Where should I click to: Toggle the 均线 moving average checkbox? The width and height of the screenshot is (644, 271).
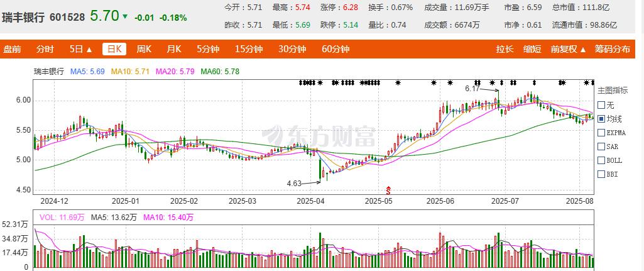[x=601, y=119]
